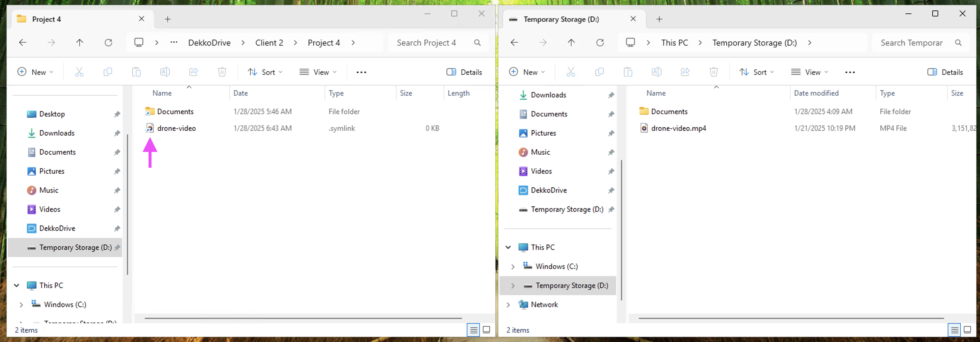Screen dimensions: 980x342
Task: Add new tab in Project 4 window
Action: [x=167, y=19]
